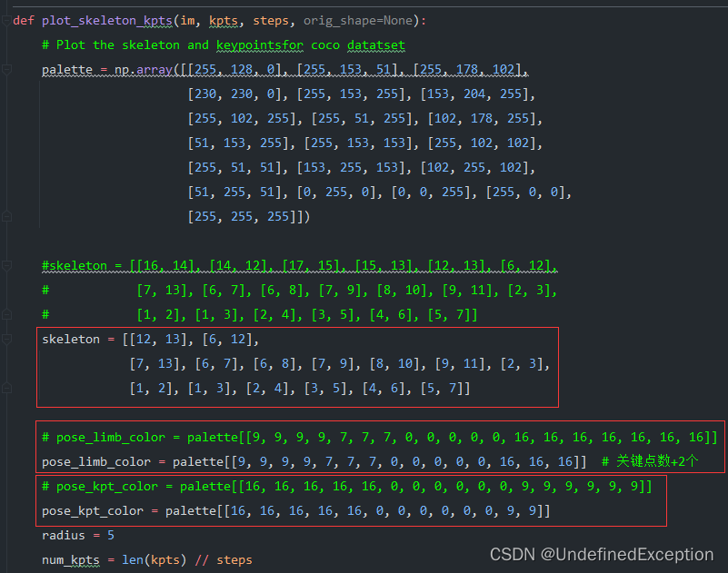Click value '5' assigned to radius

coord(111,536)
